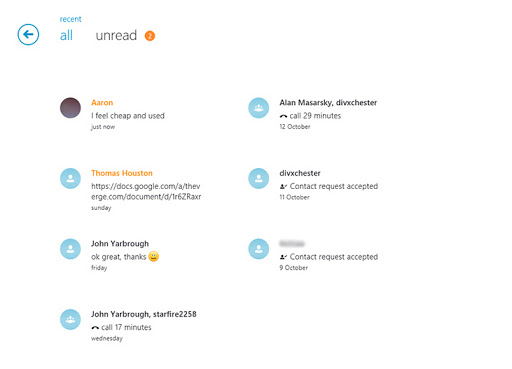The height and width of the screenshot is (369, 512).
Task: Open Thomas Houston's conversation name
Action: click(122, 173)
